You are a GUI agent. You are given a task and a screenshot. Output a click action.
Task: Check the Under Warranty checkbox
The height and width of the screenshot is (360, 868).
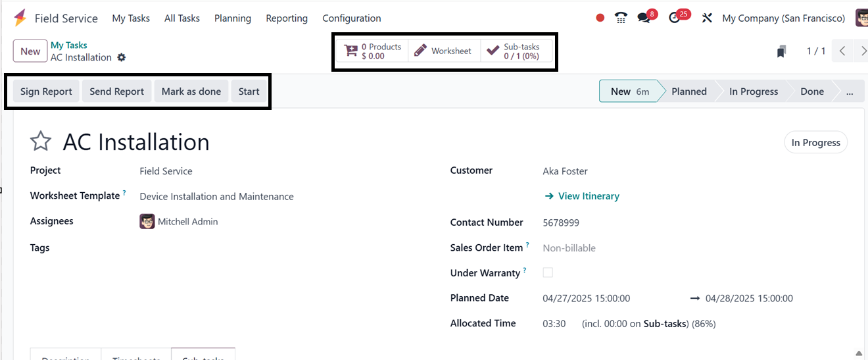pos(548,272)
